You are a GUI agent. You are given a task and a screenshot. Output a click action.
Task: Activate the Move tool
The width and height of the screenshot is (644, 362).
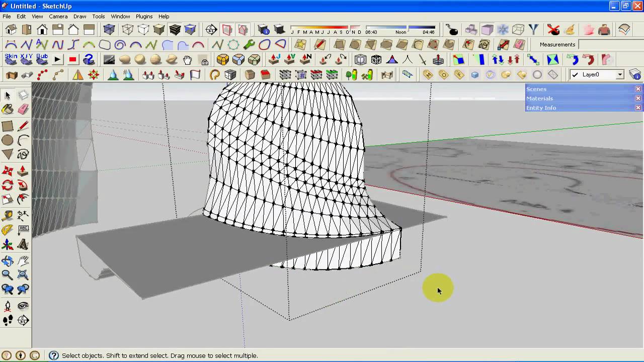coord(8,171)
